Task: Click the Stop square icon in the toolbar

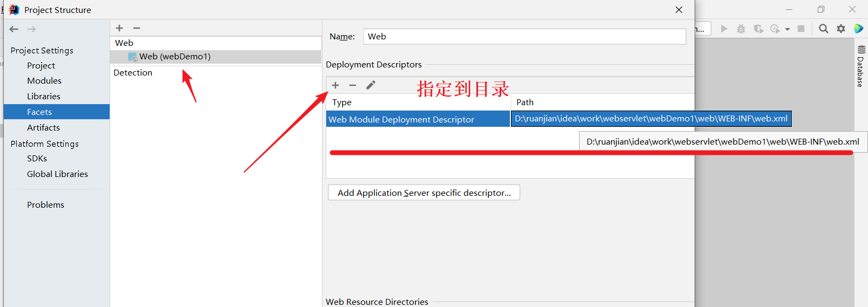Action: point(801,29)
